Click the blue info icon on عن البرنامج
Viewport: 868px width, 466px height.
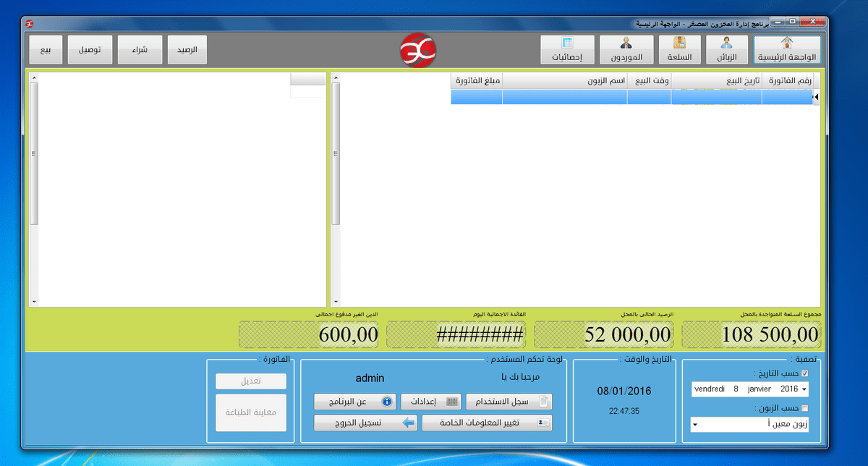387,402
